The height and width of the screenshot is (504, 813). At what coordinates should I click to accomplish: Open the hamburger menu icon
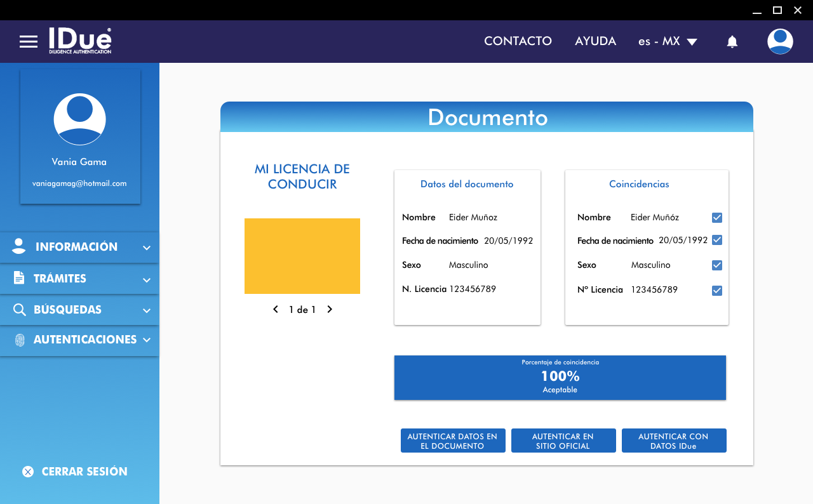(x=29, y=42)
